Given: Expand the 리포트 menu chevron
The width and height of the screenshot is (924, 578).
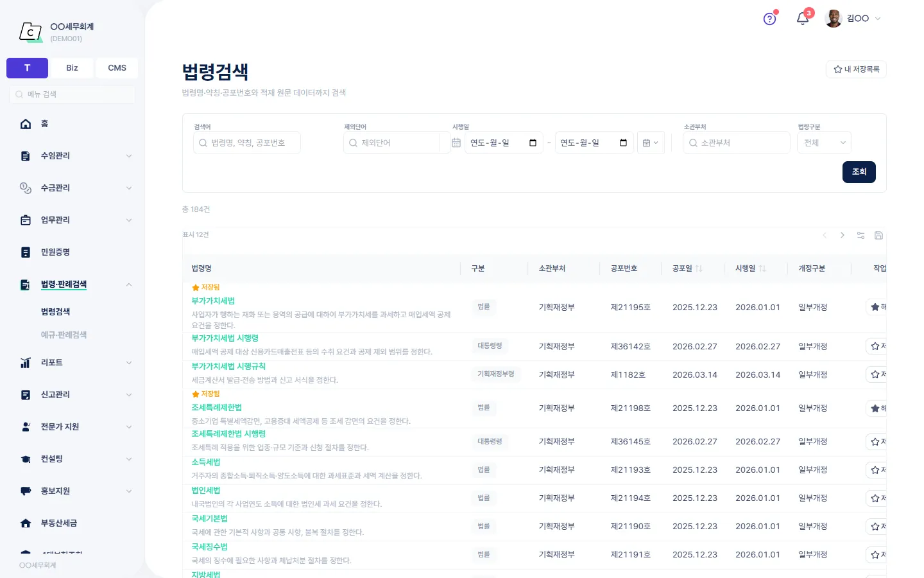Looking at the screenshot, I should tap(129, 363).
